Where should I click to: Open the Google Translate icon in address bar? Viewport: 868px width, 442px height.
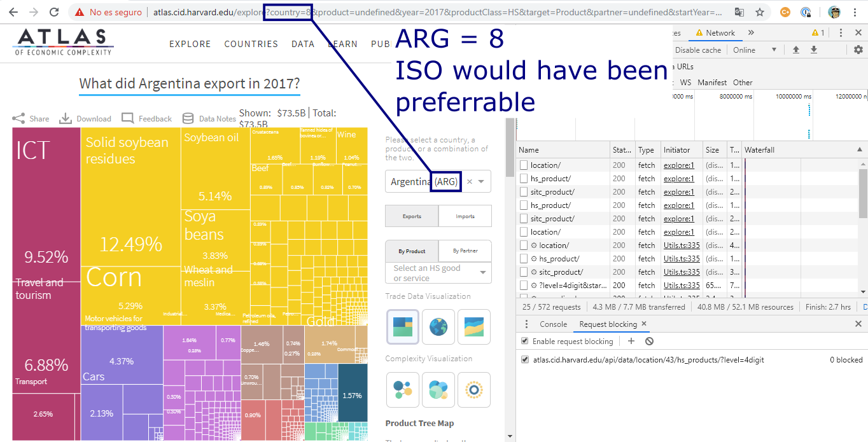click(739, 12)
